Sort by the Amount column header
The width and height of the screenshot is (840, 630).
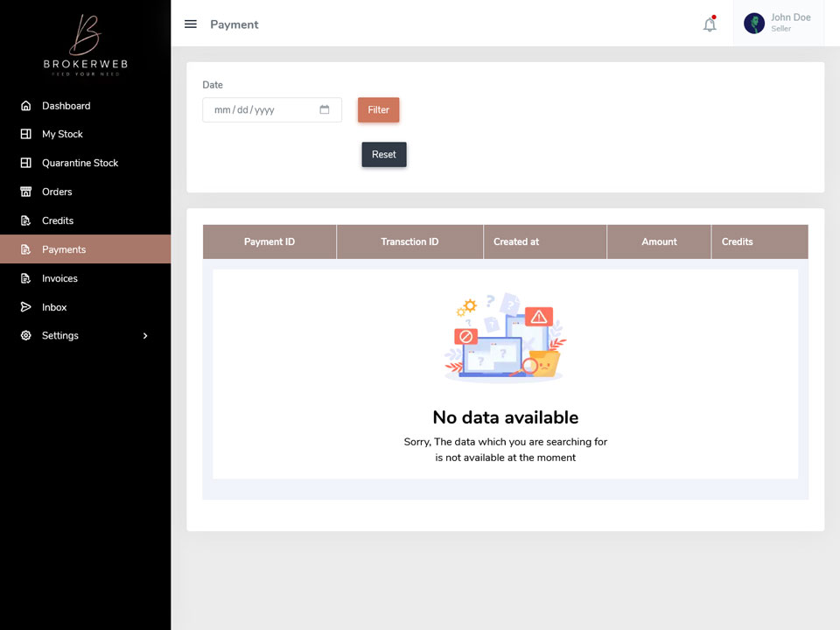click(x=659, y=241)
